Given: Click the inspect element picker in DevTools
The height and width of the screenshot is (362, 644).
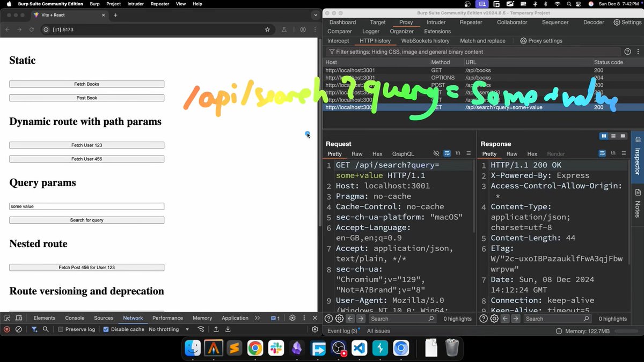Looking at the screenshot, I should (x=8, y=318).
